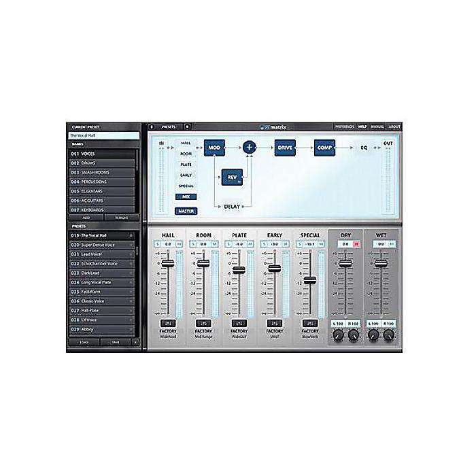
Task: Open the Manual menu item
Action: tap(377, 127)
